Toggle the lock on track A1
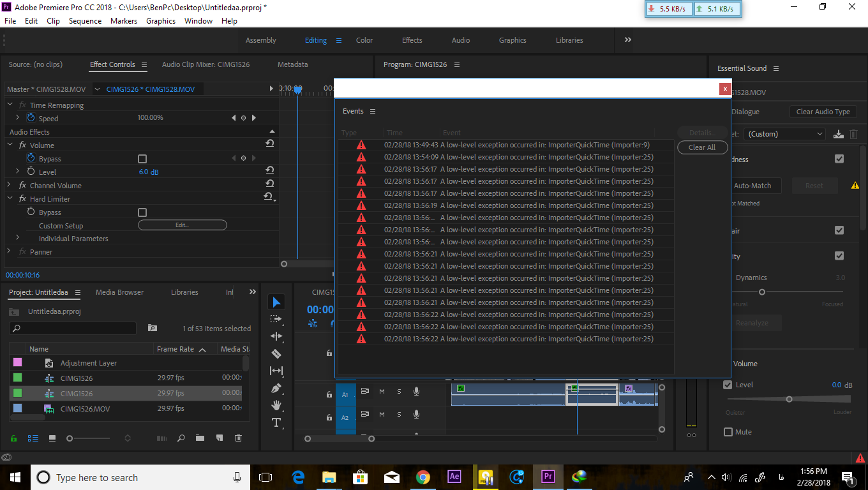Viewport: 868px width, 490px height. 329,394
